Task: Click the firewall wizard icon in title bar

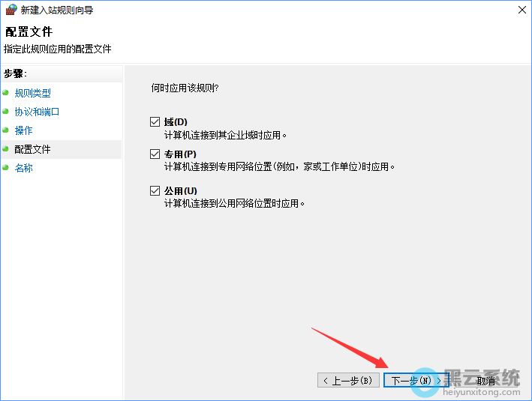Action: coord(10,10)
